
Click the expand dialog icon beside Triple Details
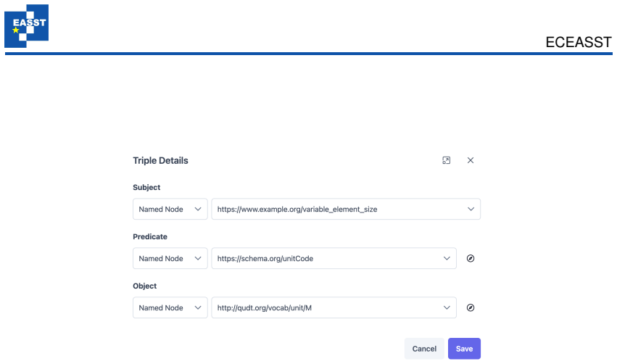pos(446,160)
